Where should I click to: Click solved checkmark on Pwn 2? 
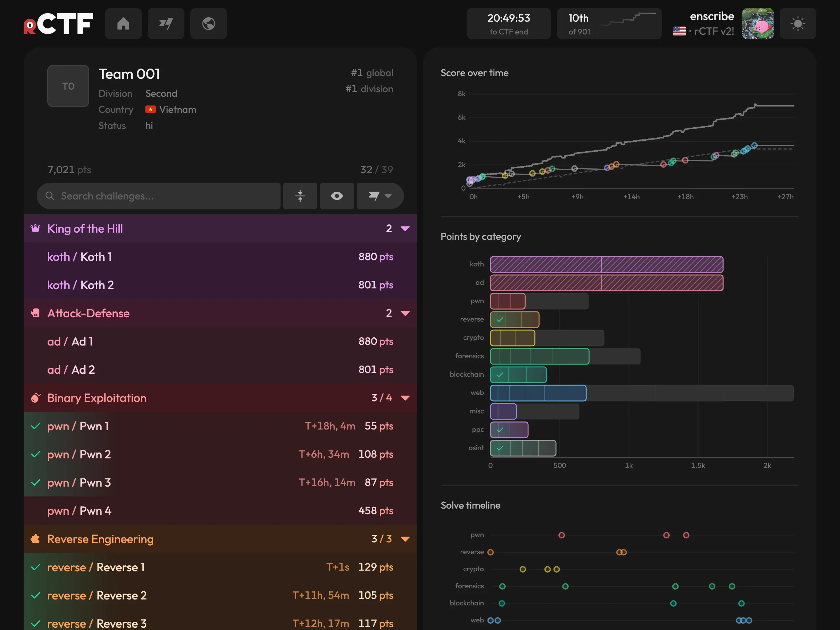(x=36, y=454)
